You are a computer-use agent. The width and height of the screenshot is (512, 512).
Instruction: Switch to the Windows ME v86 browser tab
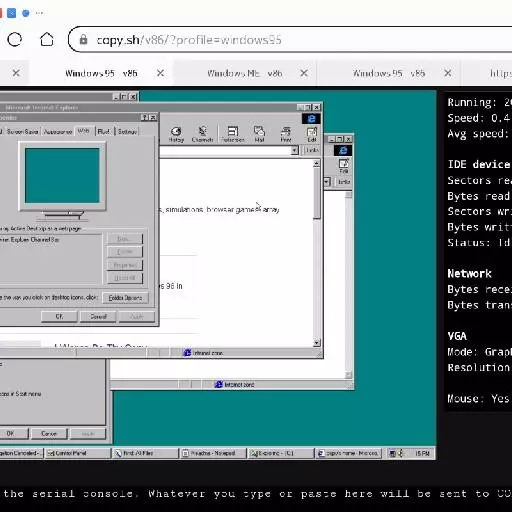coord(245,73)
